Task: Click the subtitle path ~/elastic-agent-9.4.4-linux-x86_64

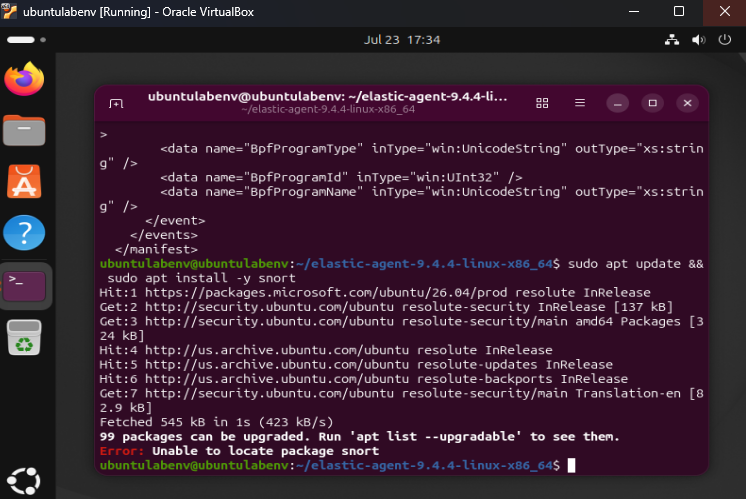Action: (x=328, y=109)
